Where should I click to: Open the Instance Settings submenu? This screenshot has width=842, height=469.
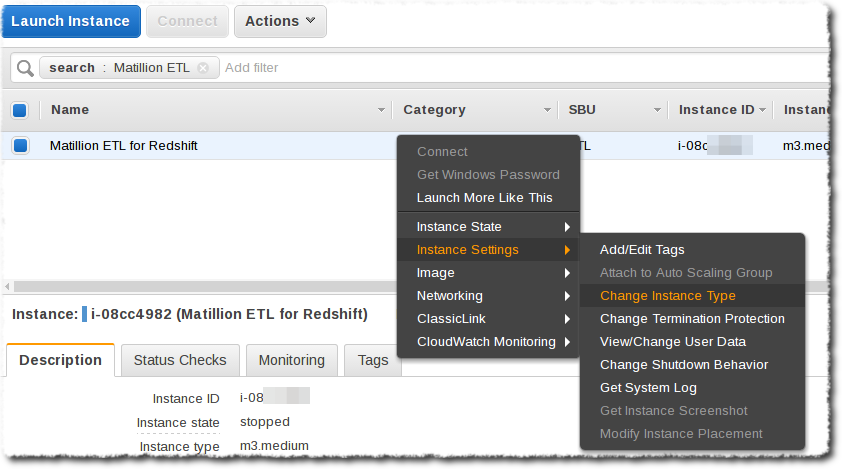[x=488, y=250]
